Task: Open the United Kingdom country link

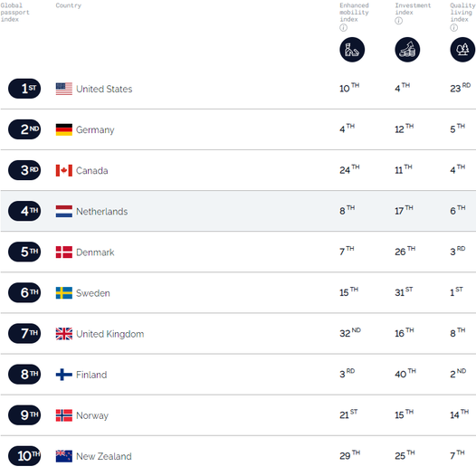Action: coord(109,334)
